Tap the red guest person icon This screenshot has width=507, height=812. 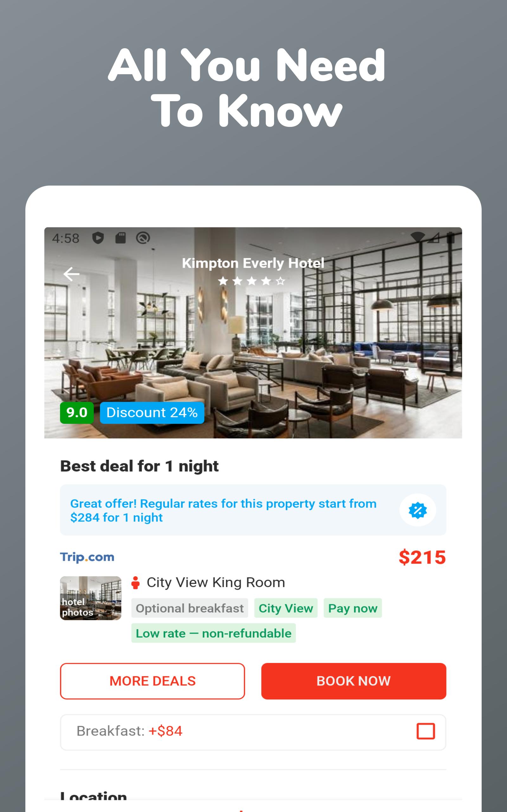(x=136, y=583)
